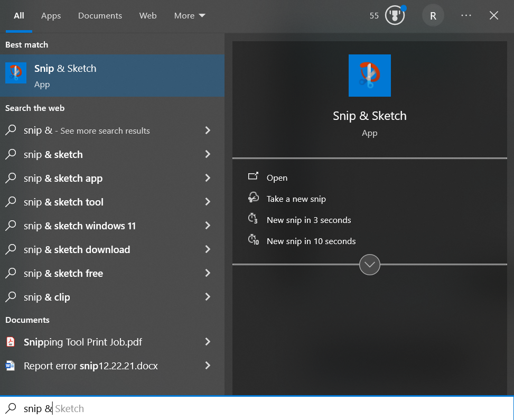Expand arrow for Report error snip12.22.21.docx

(208, 365)
